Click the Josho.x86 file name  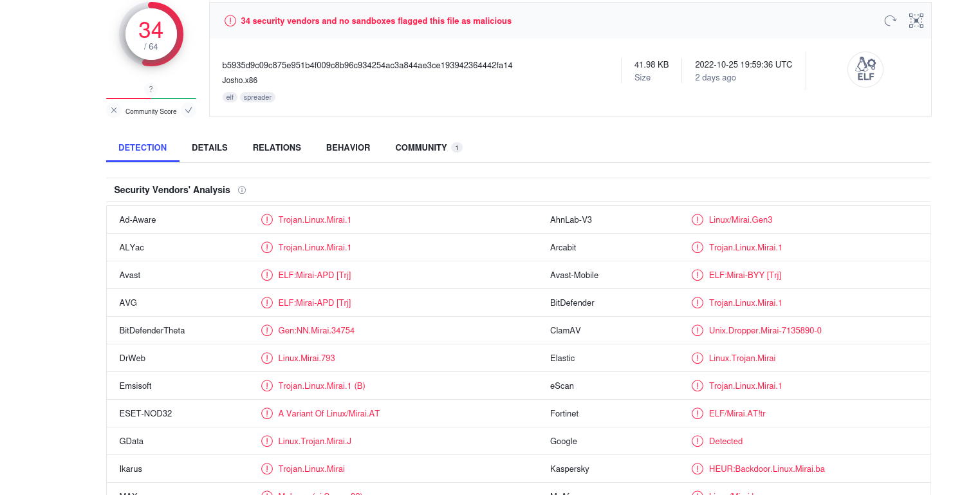pyautogui.click(x=240, y=80)
